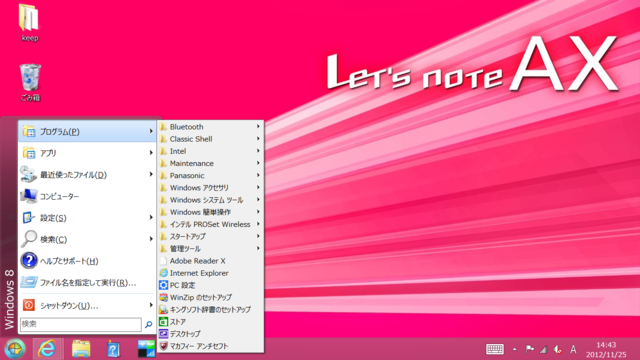The image size is (640, 360).
Task: Click the Classic Shell Start button orb
Action: [15, 349]
